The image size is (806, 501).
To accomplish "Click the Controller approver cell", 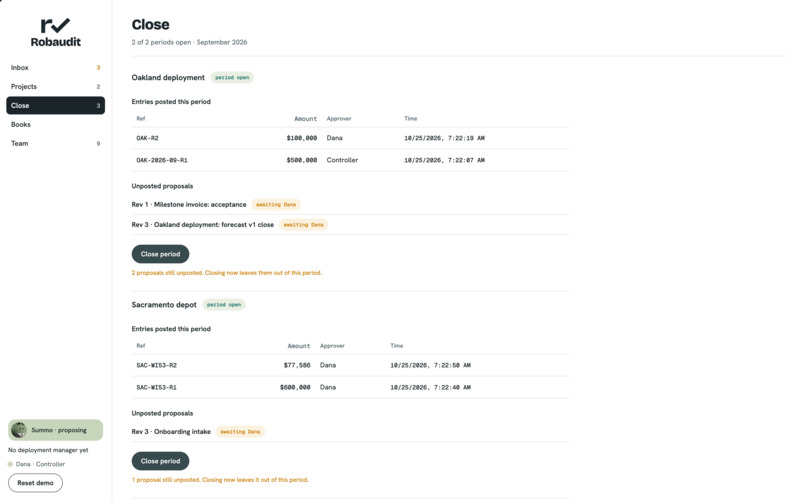I will pyautogui.click(x=342, y=160).
